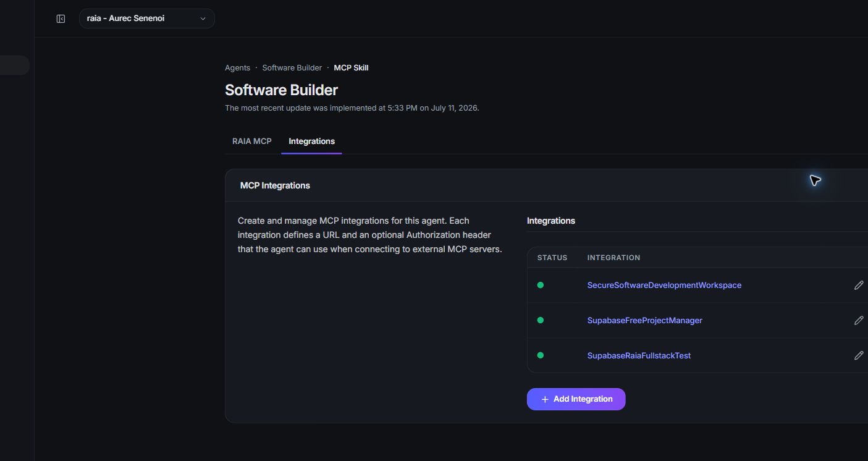The width and height of the screenshot is (868, 461).
Task: Edit the SupabaseFreeProjectManager integration pencil icon
Action: click(859, 320)
